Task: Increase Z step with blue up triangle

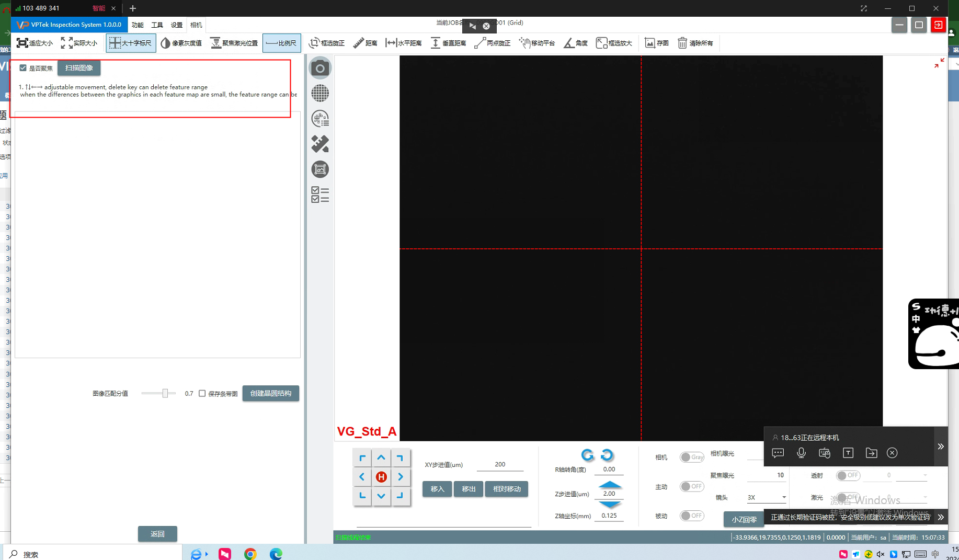Action: [x=609, y=484]
